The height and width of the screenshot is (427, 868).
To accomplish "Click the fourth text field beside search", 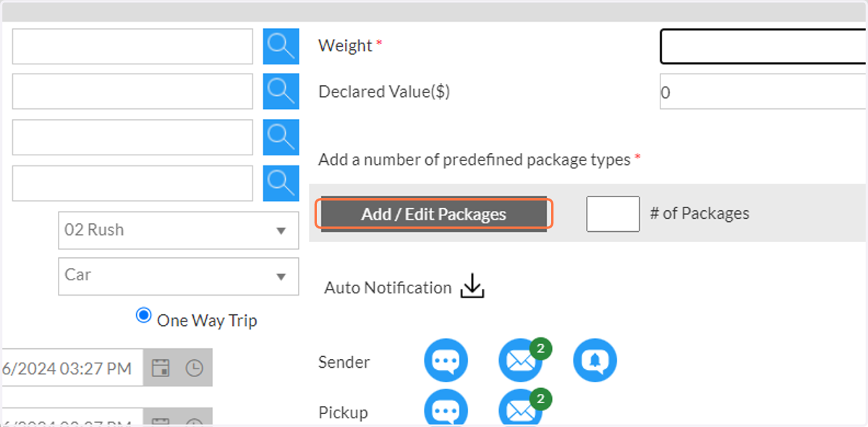I will pyautogui.click(x=133, y=183).
